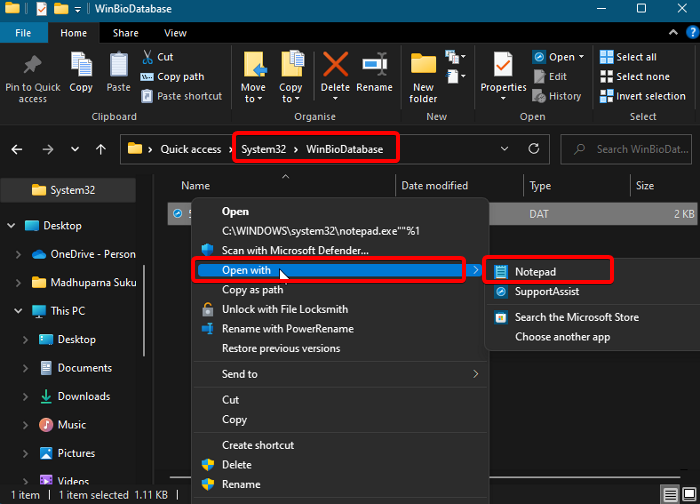Click the Search WinBioDatabase input field

point(640,149)
